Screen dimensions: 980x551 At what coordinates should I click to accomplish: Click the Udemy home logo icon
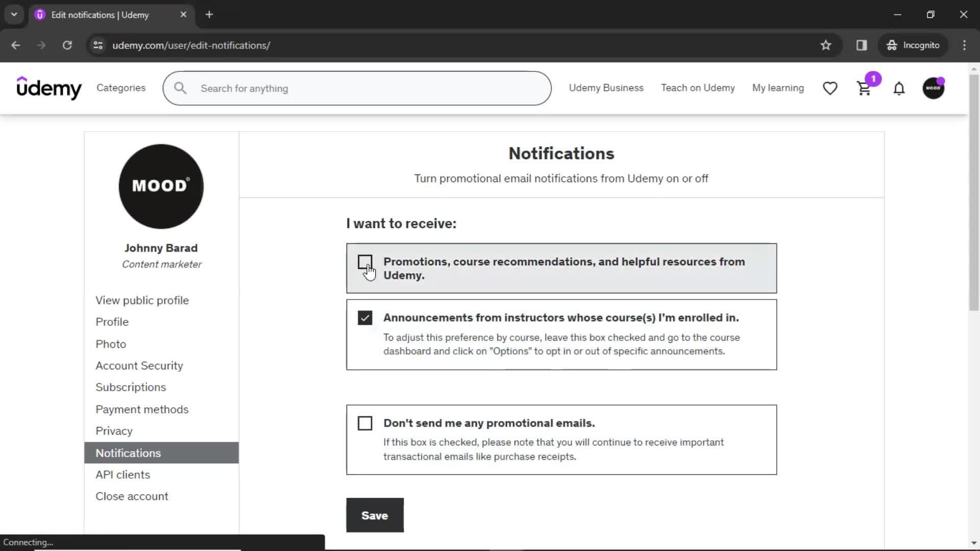point(48,87)
